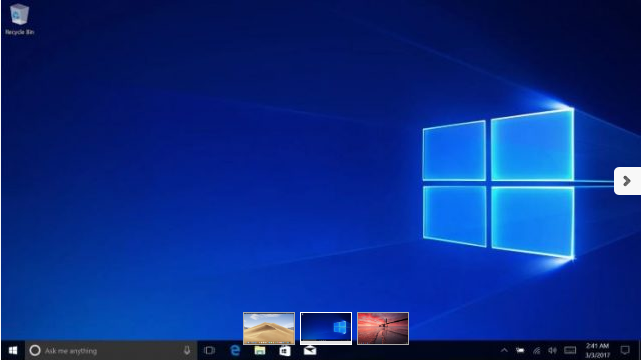The image size is (641, 360).
Task: Focus the 'Ask me anything' search box
Action: (111, 350)
